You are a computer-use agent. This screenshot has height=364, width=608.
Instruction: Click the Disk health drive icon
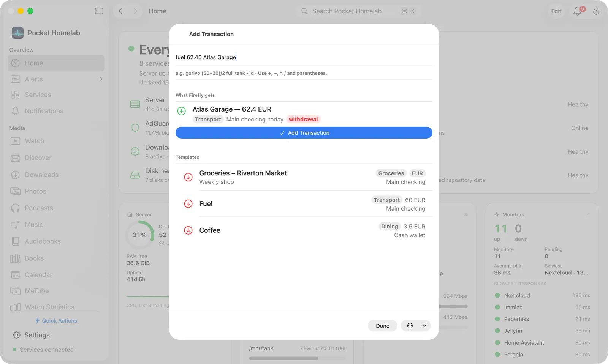coord(135,175)
